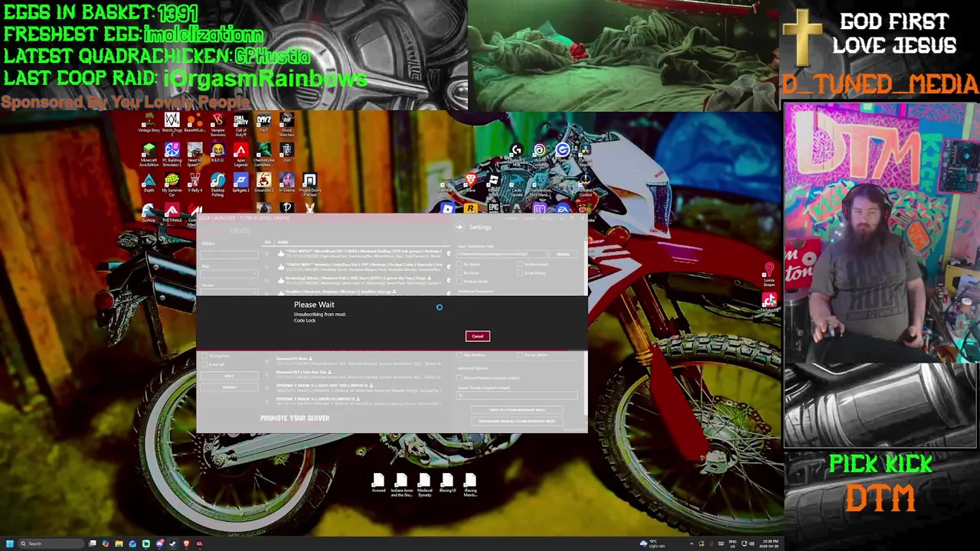980x551 pixels.
Task: Select THE FINALS desktop shortcut
Action: pos(172,212)
